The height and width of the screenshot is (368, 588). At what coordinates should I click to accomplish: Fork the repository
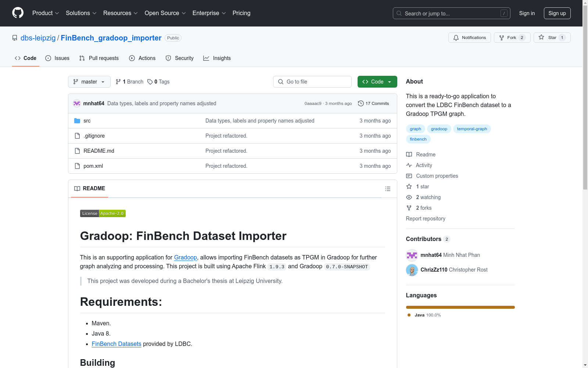[x=512, y=38]
